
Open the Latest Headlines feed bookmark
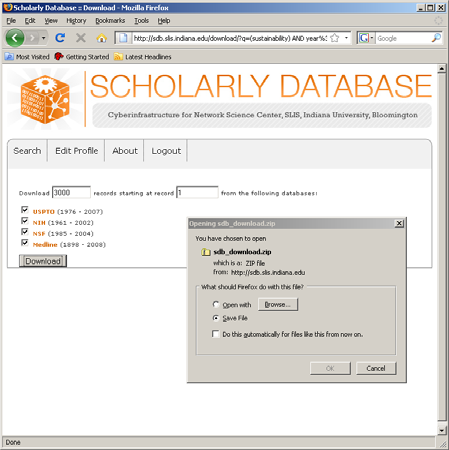[143, 57]
